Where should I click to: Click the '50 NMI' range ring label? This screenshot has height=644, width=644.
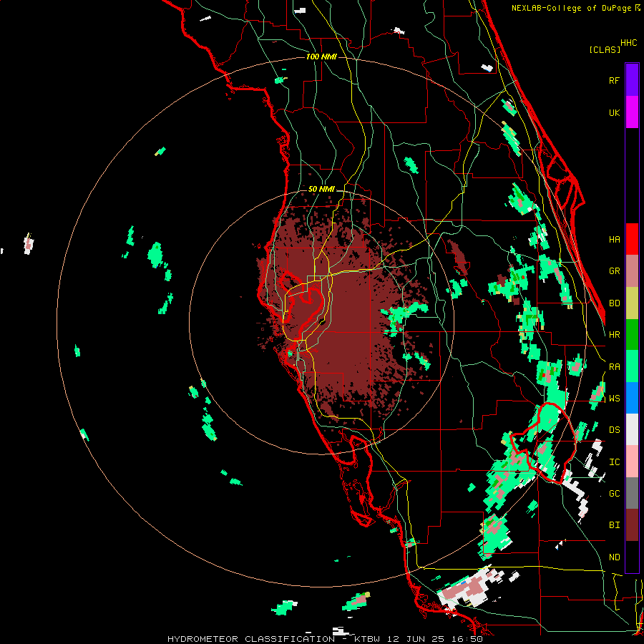(x=321, y=190)
